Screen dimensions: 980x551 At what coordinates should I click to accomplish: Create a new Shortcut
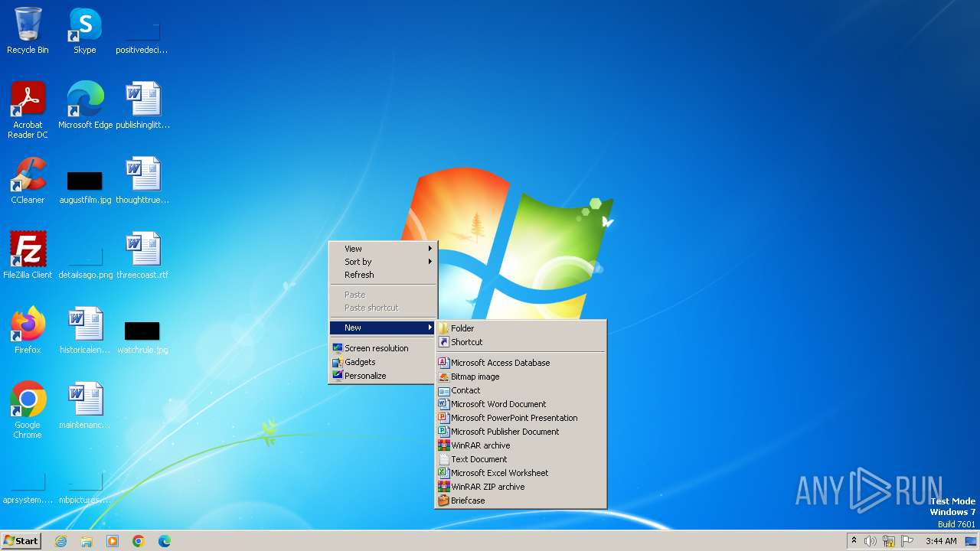pos(521,342)
